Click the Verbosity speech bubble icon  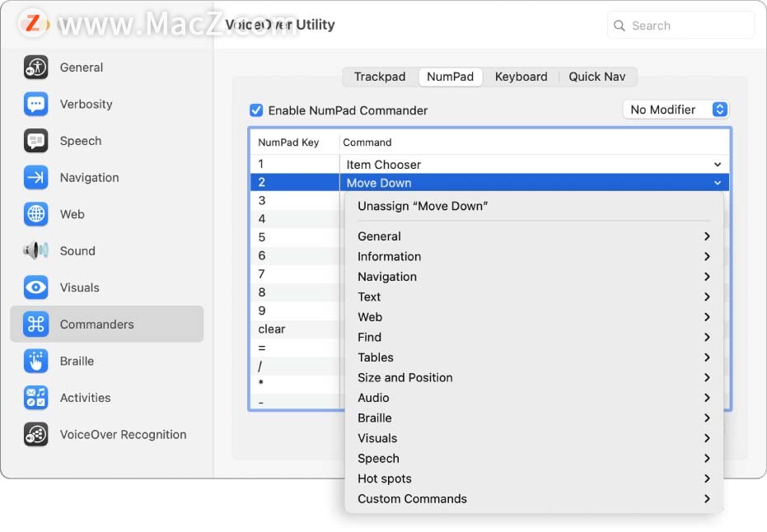click(35, 104)
